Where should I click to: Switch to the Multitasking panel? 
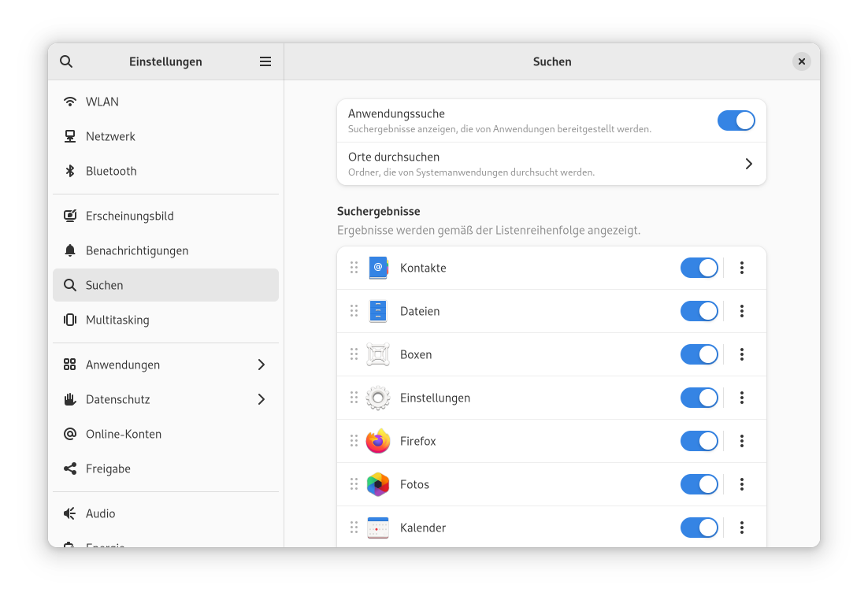pos(117,320)
